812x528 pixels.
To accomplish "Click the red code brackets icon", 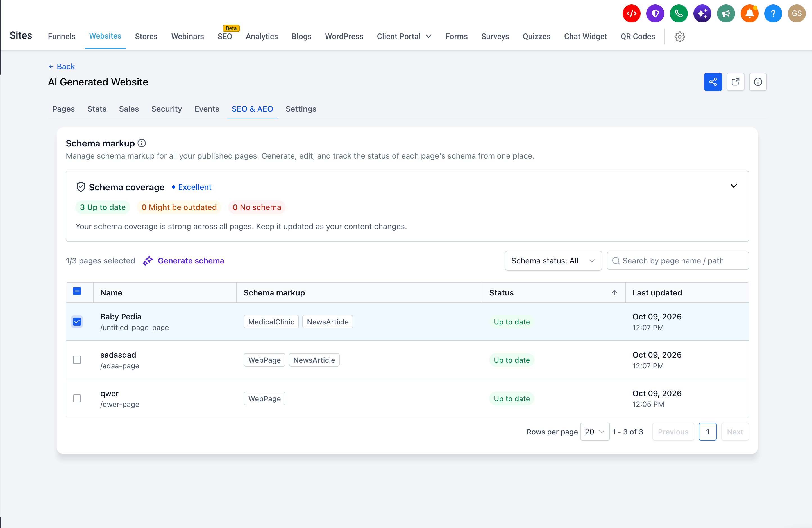I will [x=631, y=14].
